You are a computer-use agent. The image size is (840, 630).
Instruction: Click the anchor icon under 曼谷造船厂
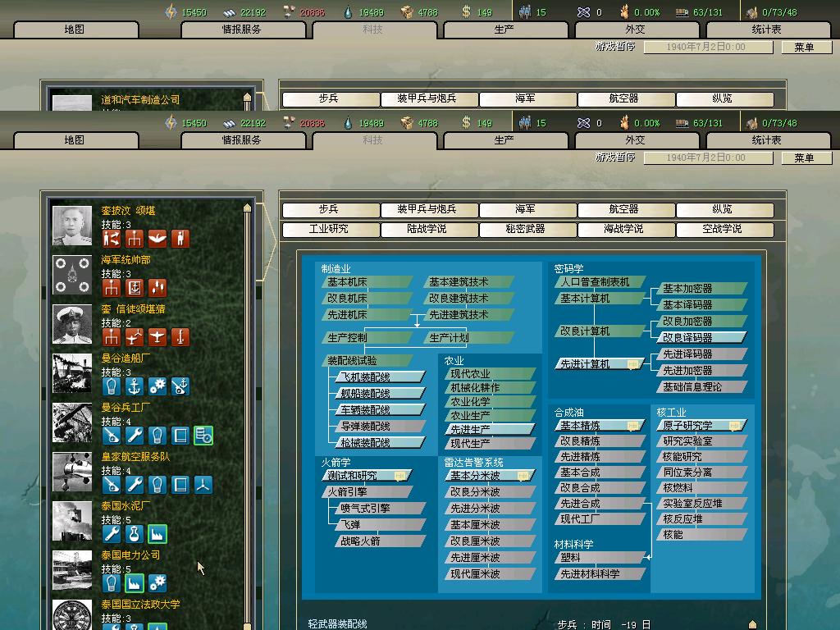point(135,386)
